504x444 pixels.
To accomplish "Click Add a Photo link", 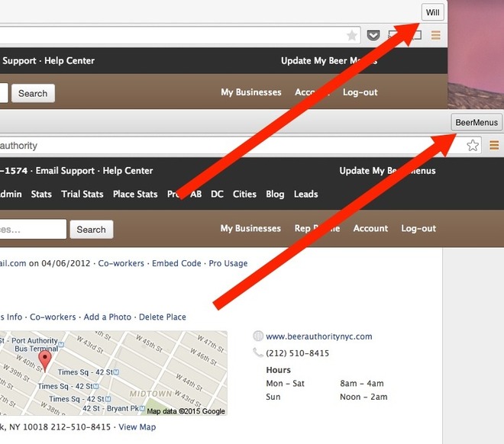I will (x=108, y=317).
